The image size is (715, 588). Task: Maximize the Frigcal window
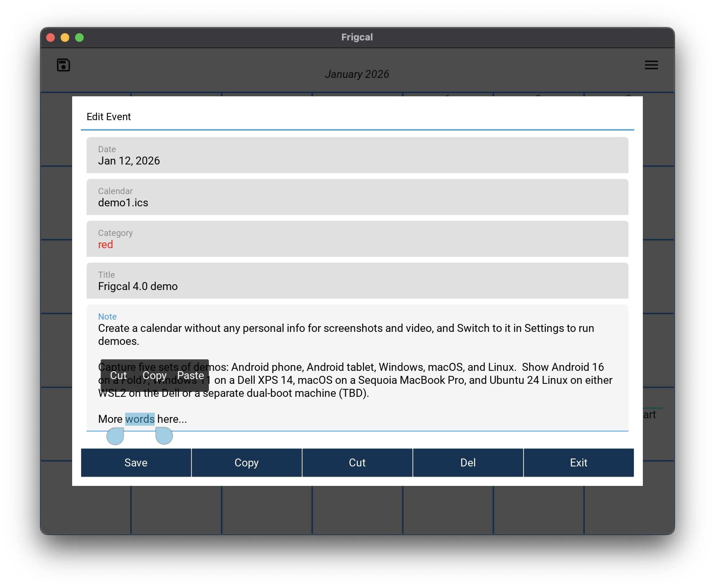[79, 38]
